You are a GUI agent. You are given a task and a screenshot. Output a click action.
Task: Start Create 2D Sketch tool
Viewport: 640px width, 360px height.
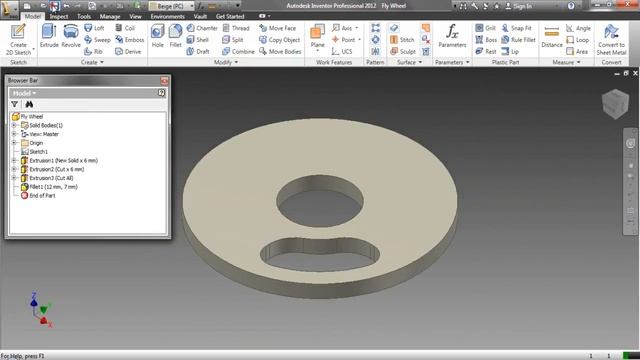(18, 40)
